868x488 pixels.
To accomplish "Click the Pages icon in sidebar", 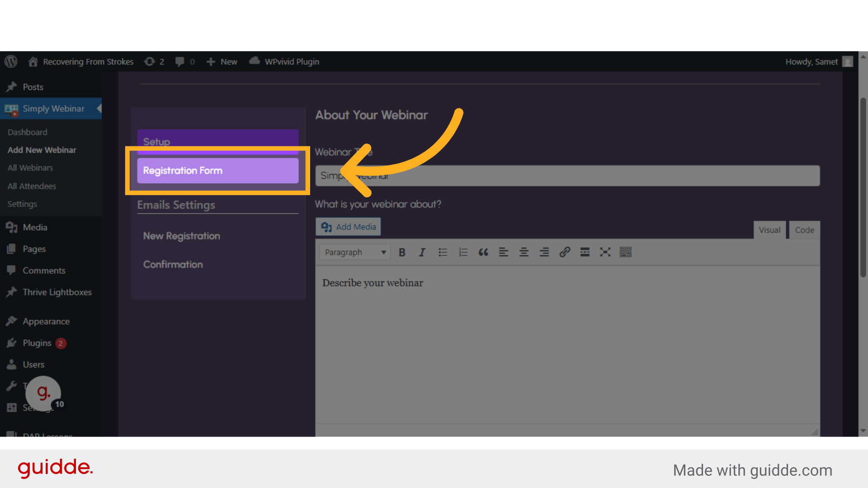I will click(11, 249).
